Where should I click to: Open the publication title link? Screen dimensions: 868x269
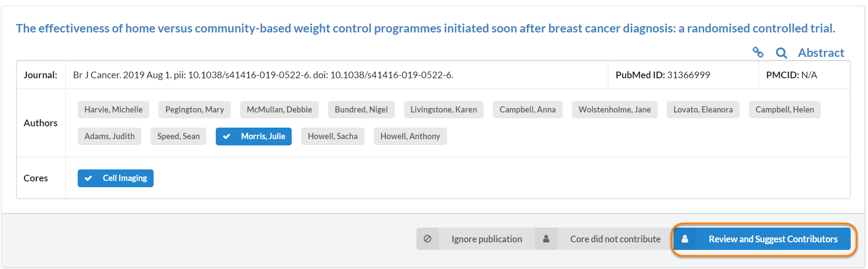425,28
